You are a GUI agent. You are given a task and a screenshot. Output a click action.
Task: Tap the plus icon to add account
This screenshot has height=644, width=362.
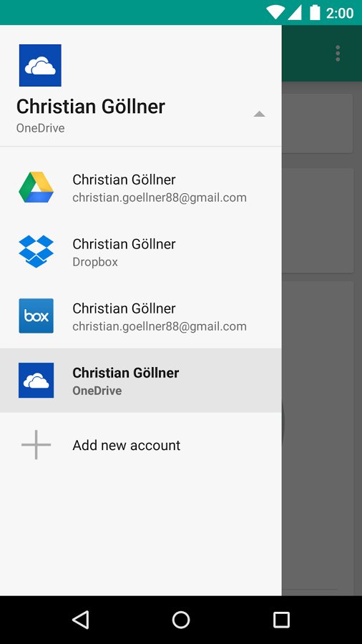click(x=36, y=445)
